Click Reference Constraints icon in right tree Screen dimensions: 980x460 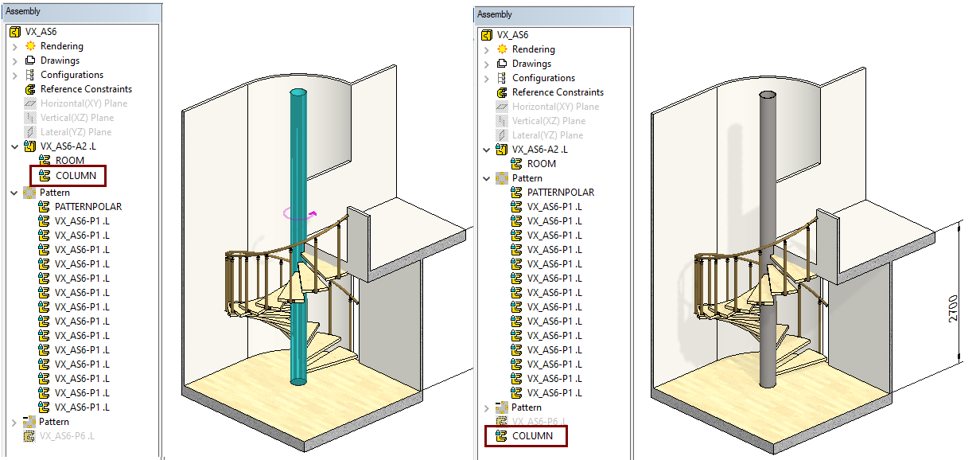coord(502,92)
